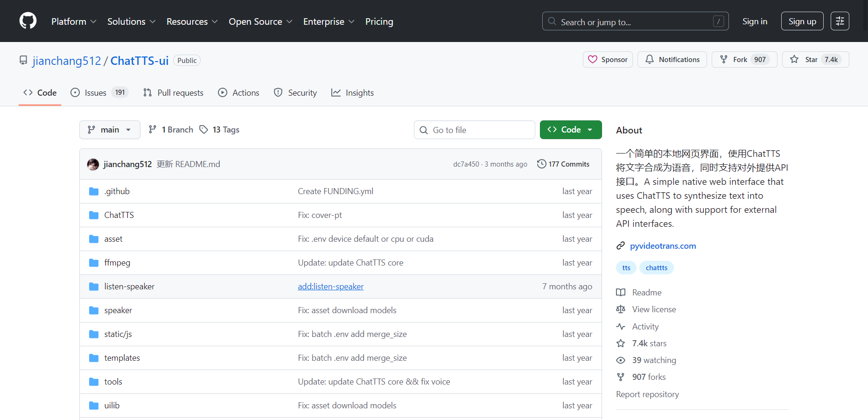Open the 177 Commits history icon
Image resolution: width=868 pixels, height=420 pixels.
coord(541,164)
